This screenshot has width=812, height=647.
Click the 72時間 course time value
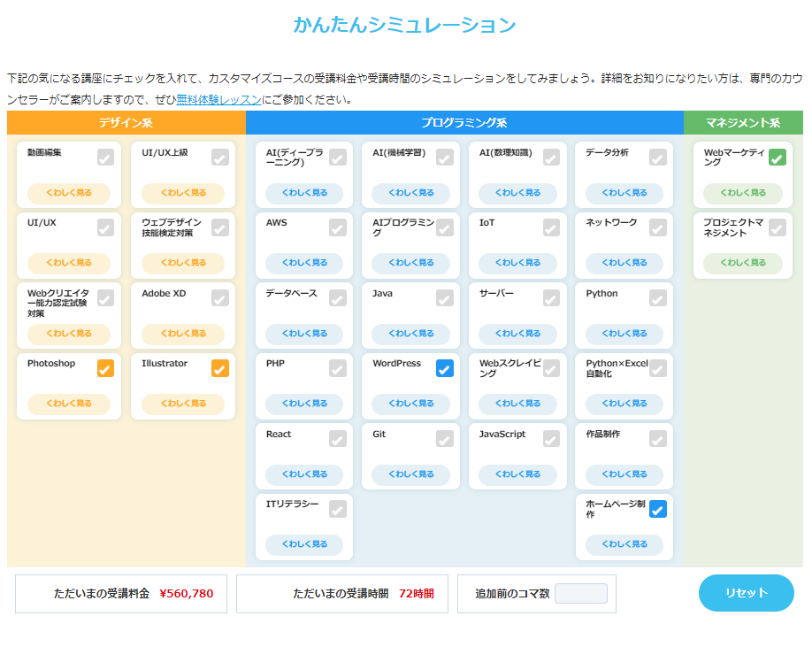(x=417, y=594)
